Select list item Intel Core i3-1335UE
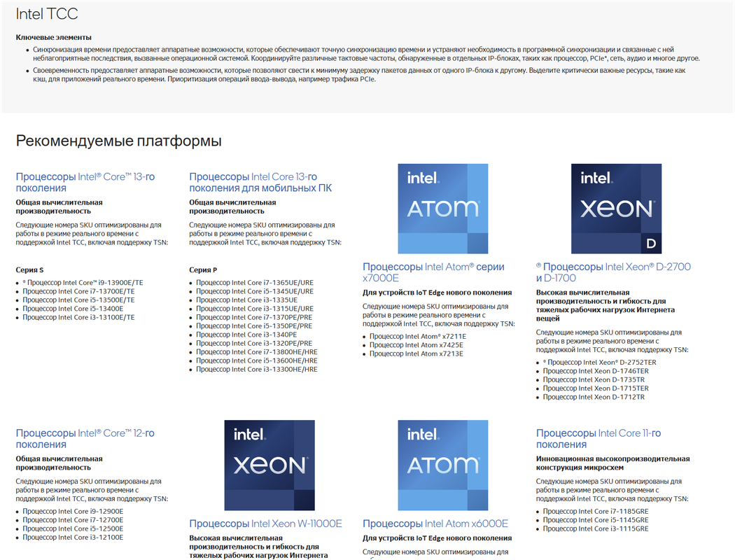Screen dimensions: 735x560 [246, 300]
